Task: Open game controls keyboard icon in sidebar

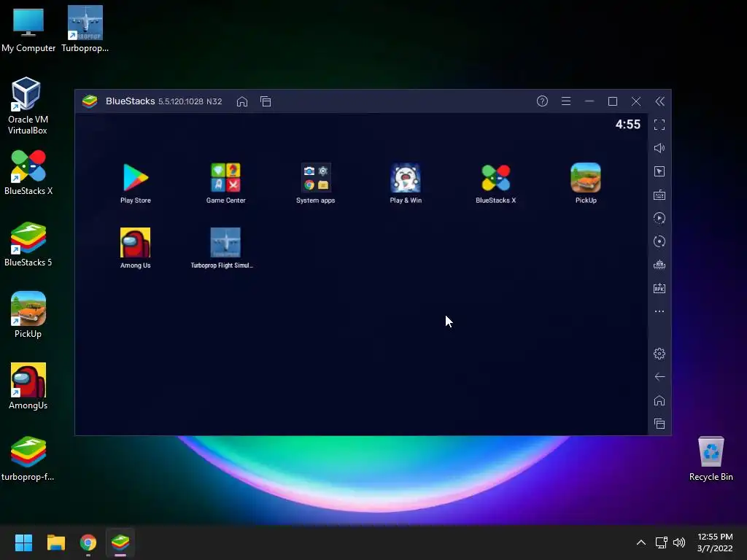Action: (x=659, y=195)
